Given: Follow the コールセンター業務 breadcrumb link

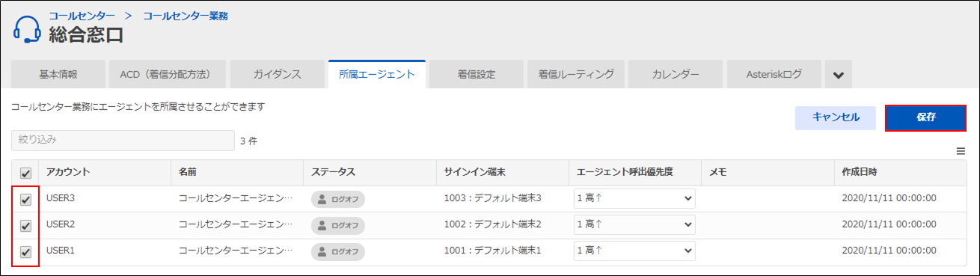Looking at the screenshot, I should click(x=186, y=15).
